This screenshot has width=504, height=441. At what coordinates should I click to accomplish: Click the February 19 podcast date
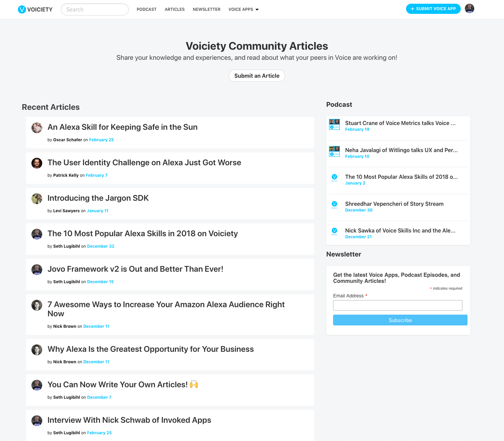point(357,129)
